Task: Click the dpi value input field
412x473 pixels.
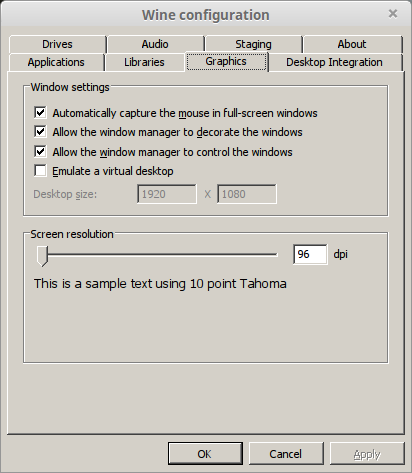Action: [310, 254]
